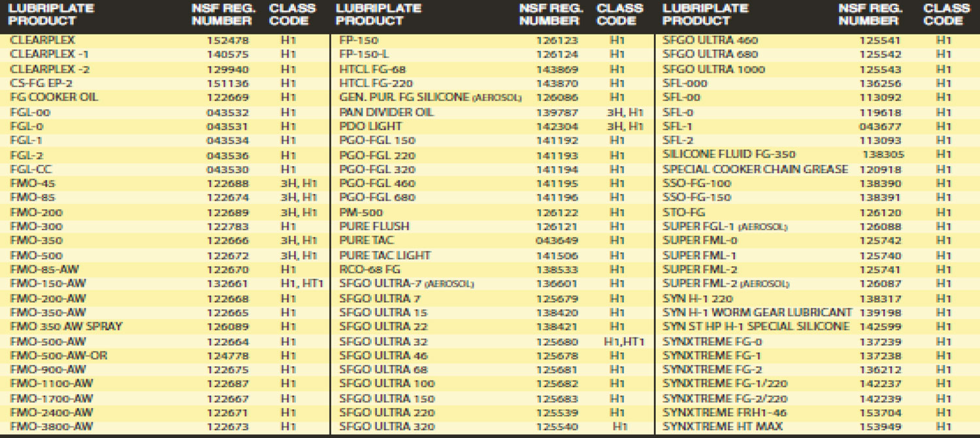The width and height of the screenshot is (980, 438).
Task: Click the PGO-FGL 320 product entry
Action: click(x=377, y=169)
